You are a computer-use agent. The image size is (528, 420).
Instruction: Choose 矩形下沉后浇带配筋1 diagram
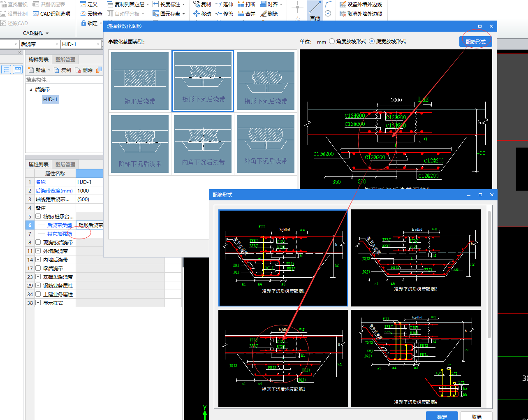pyautogui.click(x=283, y=258)
